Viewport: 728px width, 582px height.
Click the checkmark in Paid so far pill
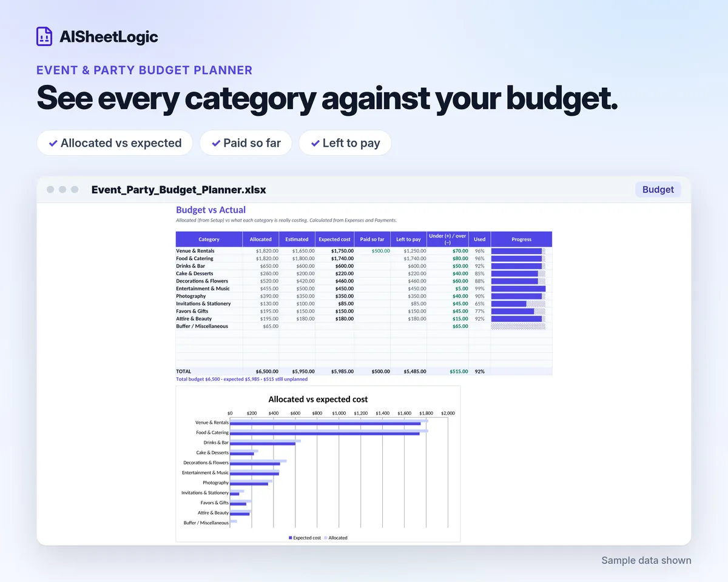pos(216,144)
